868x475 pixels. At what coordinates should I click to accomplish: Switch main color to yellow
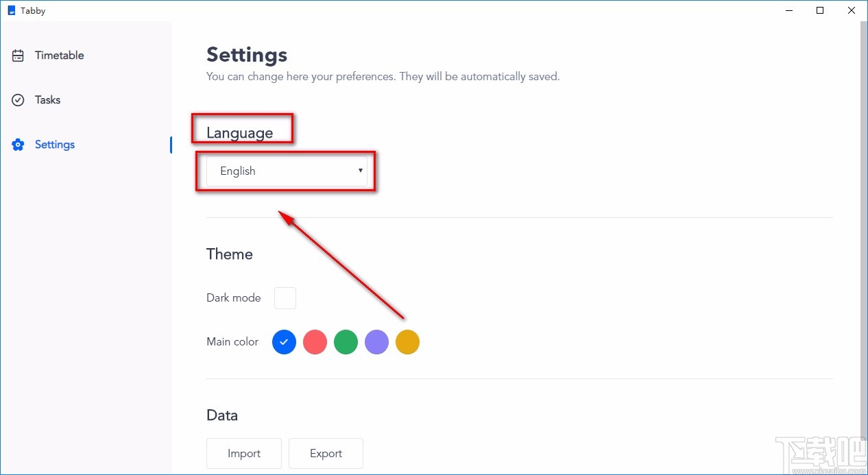click(x=407, y=342)
